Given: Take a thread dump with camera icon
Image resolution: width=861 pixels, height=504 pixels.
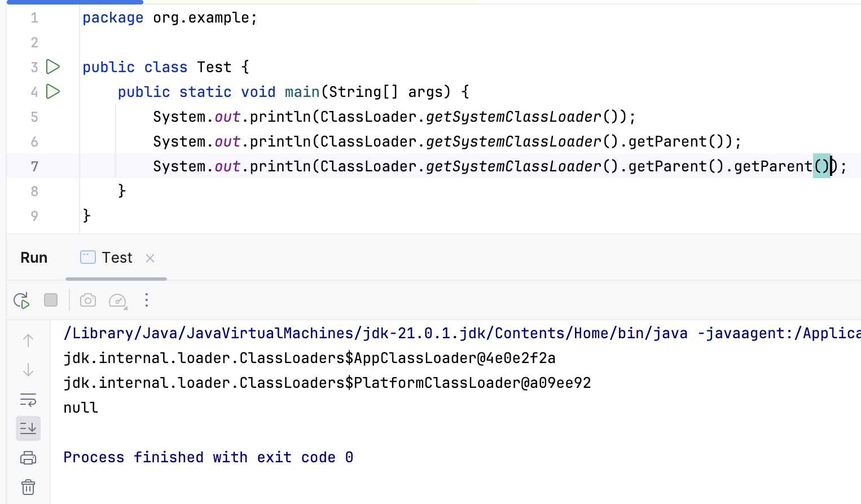Looking at the screenshot, I should (88, 300).
